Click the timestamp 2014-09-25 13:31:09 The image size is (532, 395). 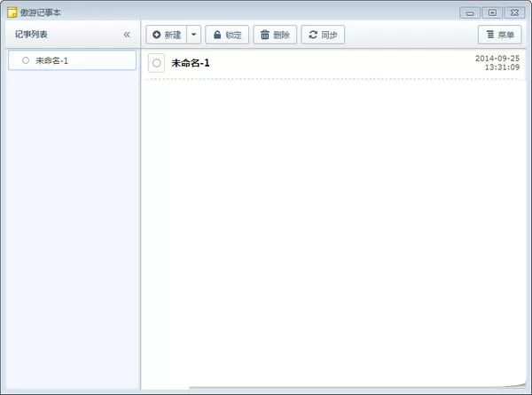click(x=497, y=63)
